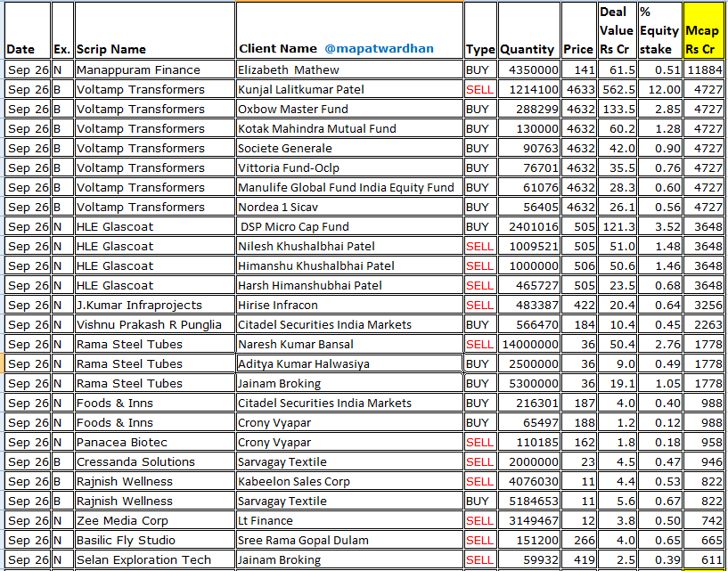Click the Elizabeth Mathew client cell
Screen dimensions: 728x571
tap(349, 69)
